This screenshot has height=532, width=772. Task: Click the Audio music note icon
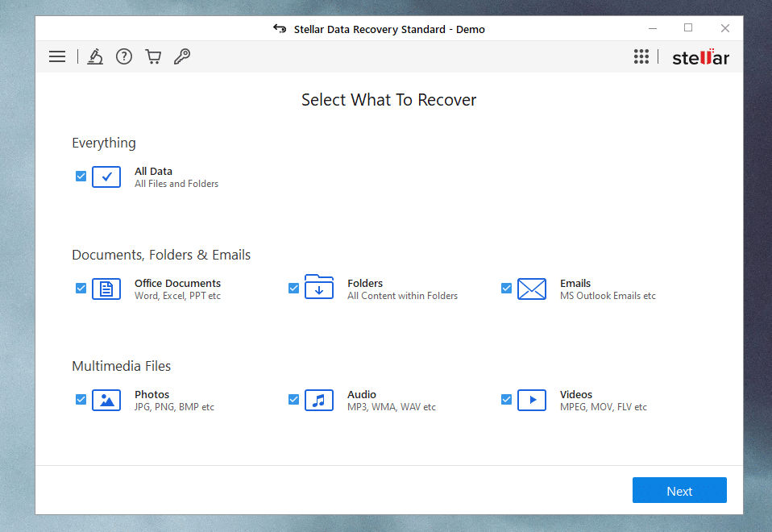[319, 400]
